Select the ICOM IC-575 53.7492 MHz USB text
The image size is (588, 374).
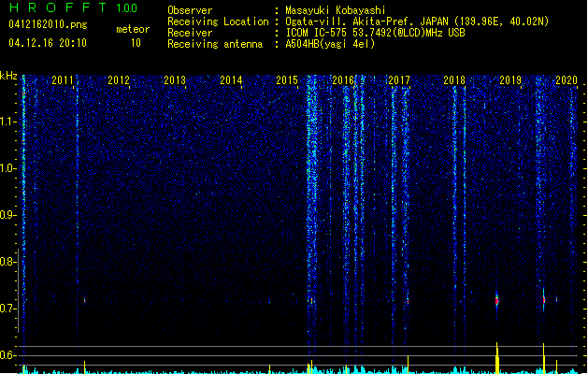(x=376, y=33)
